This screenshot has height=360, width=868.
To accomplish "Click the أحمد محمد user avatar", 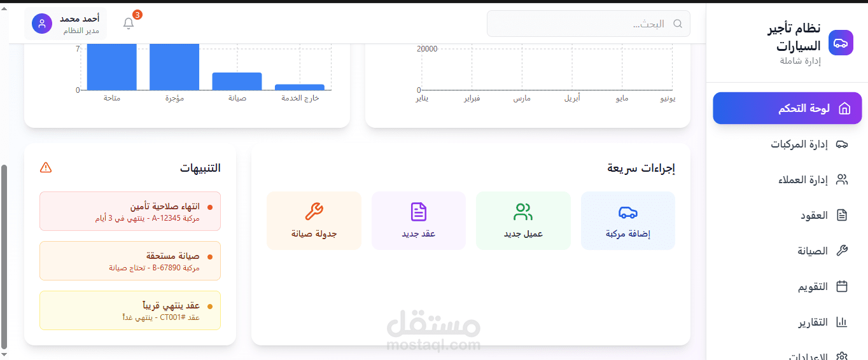I will (42, 24).
